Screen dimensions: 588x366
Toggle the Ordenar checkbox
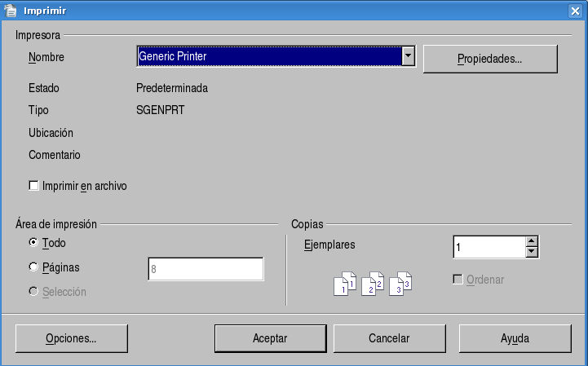(458, 280)
